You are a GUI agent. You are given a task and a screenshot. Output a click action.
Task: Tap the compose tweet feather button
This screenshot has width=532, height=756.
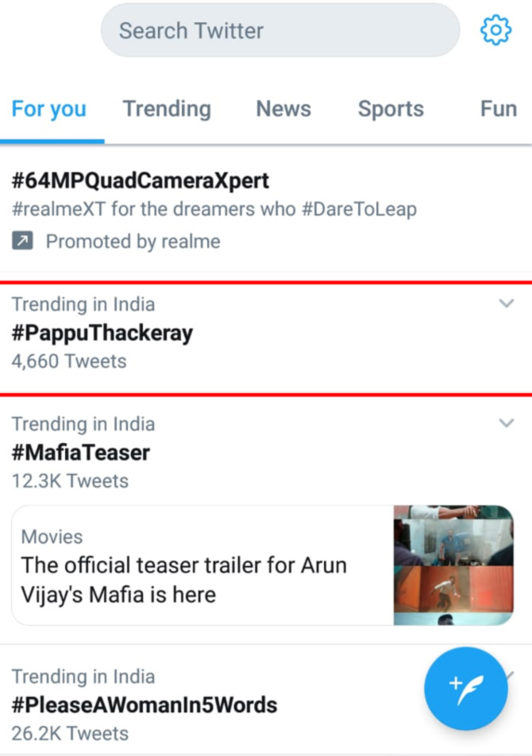[465, 688]
